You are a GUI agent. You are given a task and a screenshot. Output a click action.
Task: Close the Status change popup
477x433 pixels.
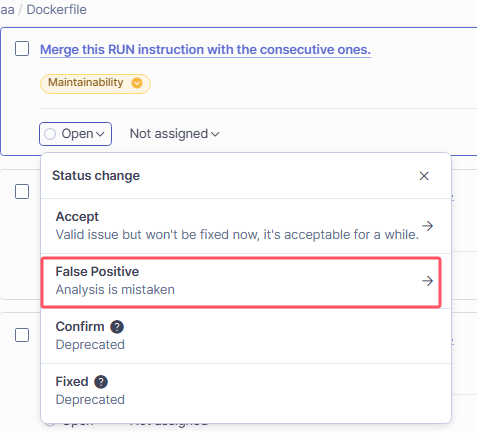[424, 176]
